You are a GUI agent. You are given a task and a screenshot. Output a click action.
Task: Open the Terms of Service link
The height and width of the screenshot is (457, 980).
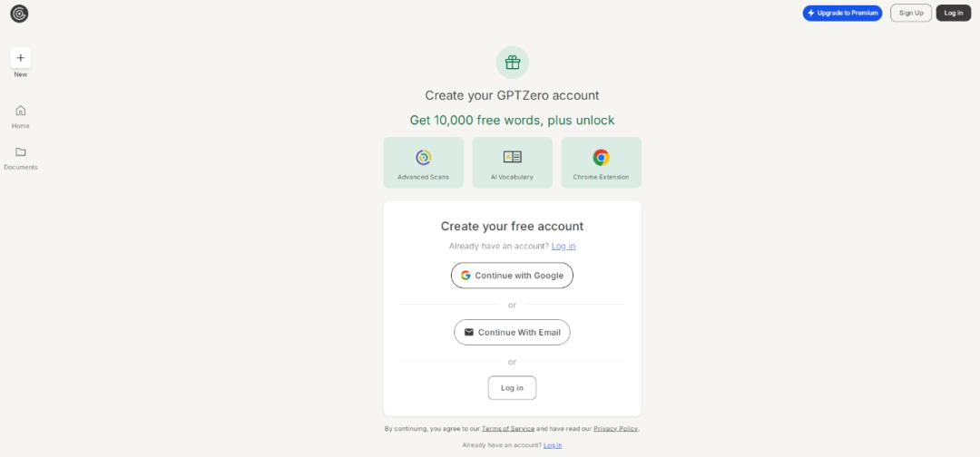point(508,428)
